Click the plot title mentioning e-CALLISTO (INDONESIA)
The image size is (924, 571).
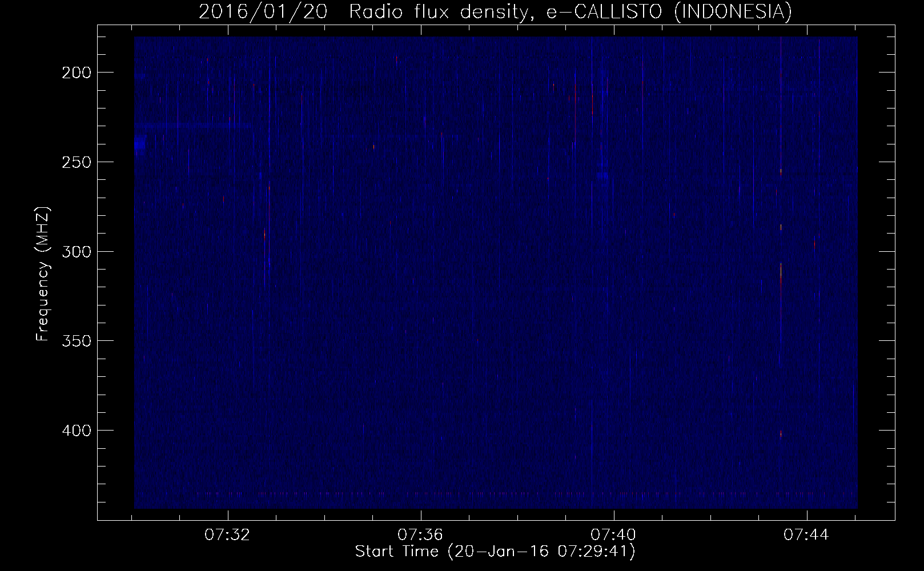(x=495, y=11)
